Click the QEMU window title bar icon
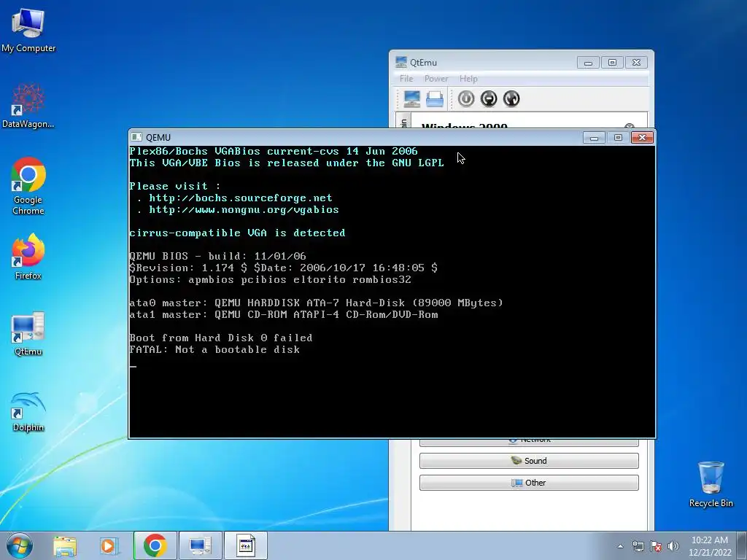 (x=136, y=137)
